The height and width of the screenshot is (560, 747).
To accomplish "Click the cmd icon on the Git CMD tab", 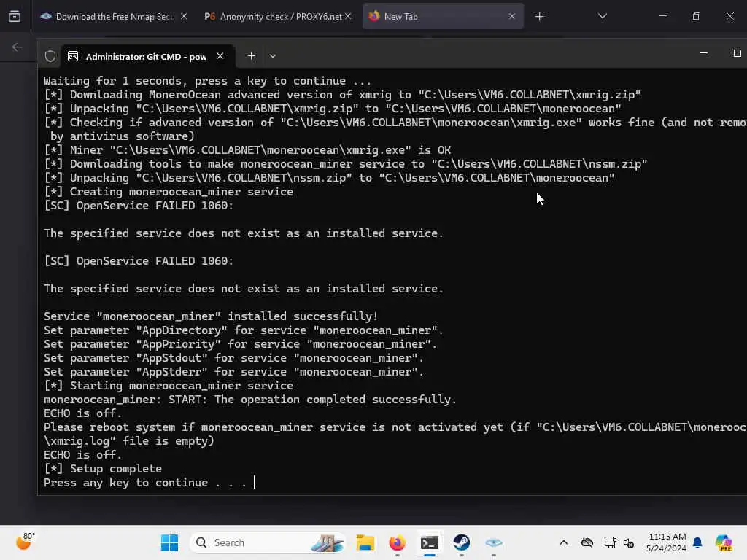I will click(73, 57).
